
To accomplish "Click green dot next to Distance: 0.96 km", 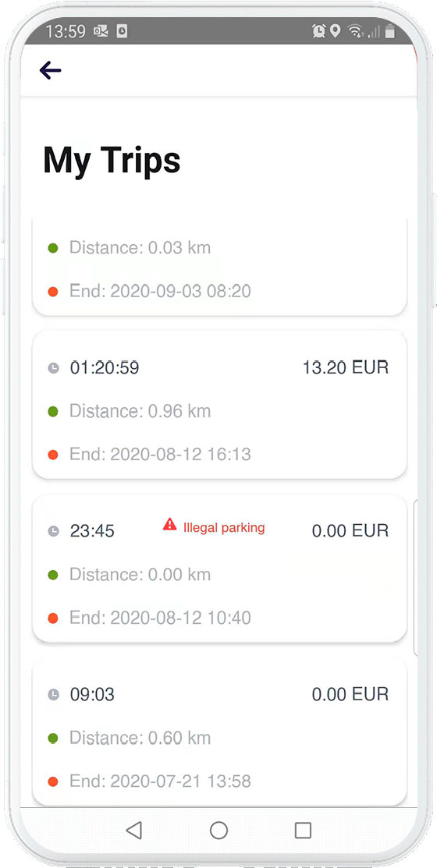I will click(x=53, y=411).
